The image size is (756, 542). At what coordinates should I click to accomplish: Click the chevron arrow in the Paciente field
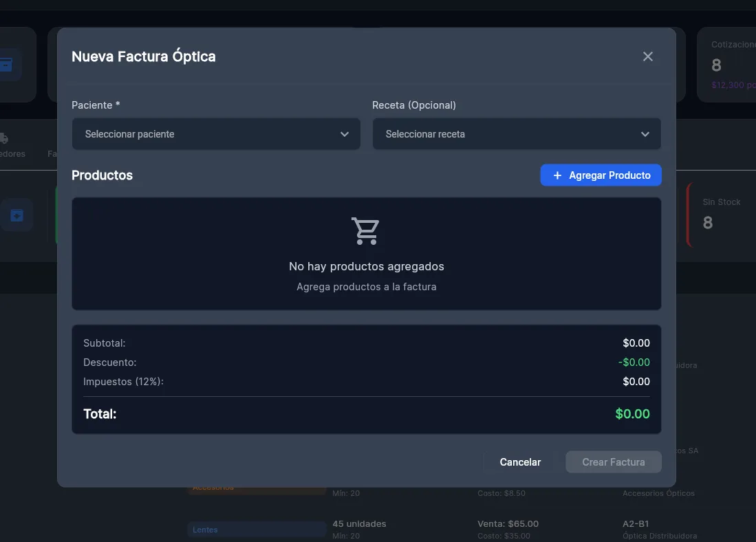pyautogui.click(x=344, y=134)
